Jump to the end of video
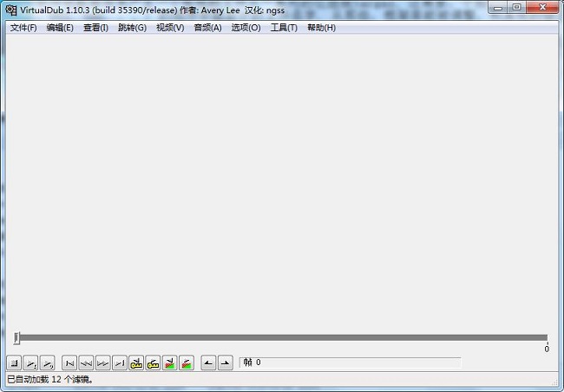This screenshot has width=564, height=392. pyautogui.click(x=120, y=363)
